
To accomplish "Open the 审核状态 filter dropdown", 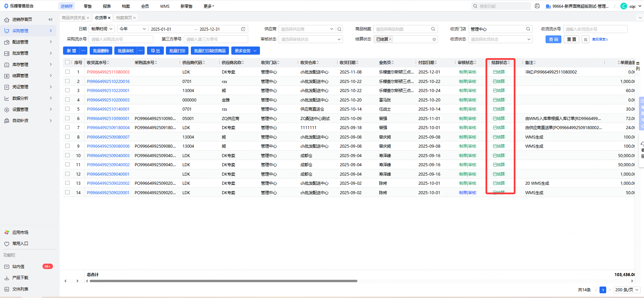I will [311, 39].
